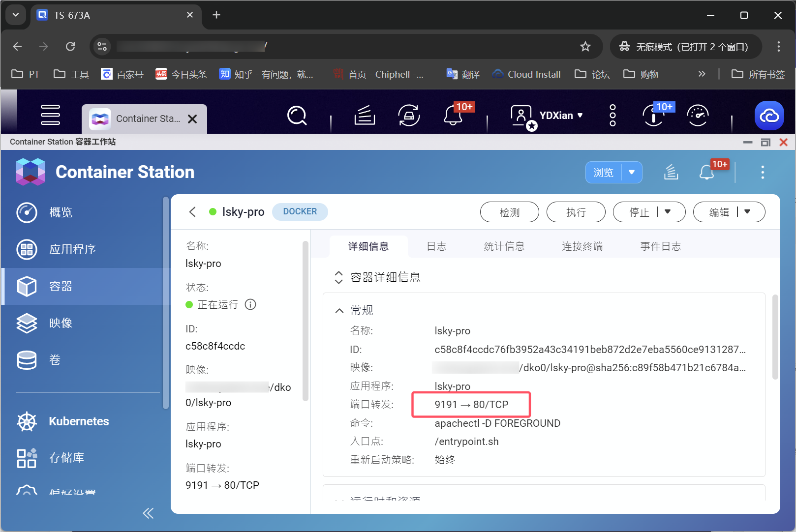Switch to the 事件日志 tab

[x=661, y=246]
